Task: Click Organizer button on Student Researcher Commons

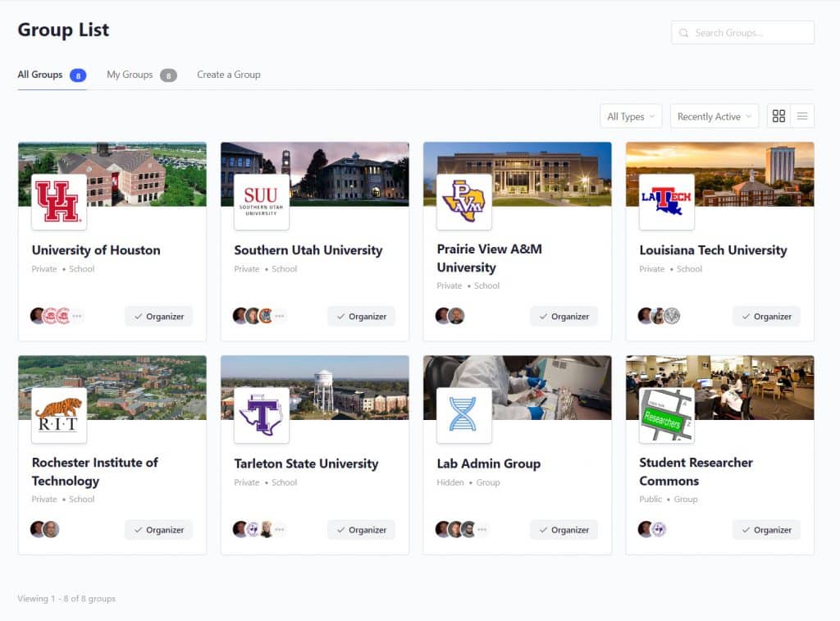Action: pyautogui.click(x=766, y=529)
